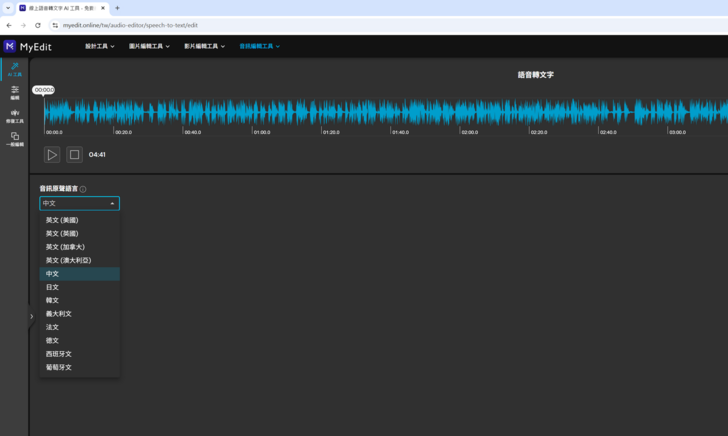Open the 影片編輯工具 menu

pos(204,46)
